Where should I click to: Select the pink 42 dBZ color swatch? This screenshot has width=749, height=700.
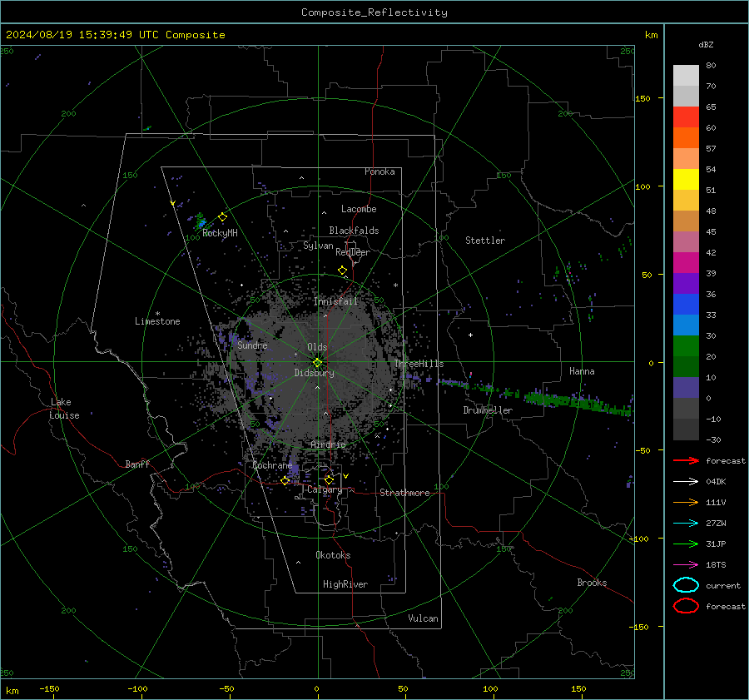(x=686, y=241)
